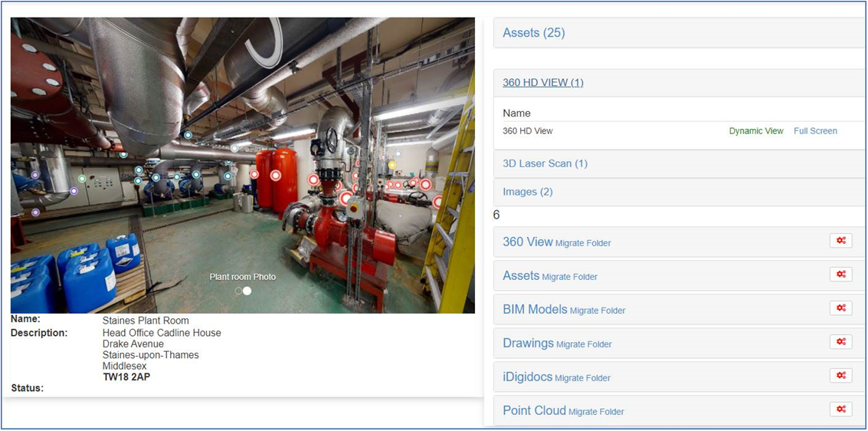Screen dimensions: 868x431
Task: Open gear options for BIM Models folder
Action: coord(841,308)
